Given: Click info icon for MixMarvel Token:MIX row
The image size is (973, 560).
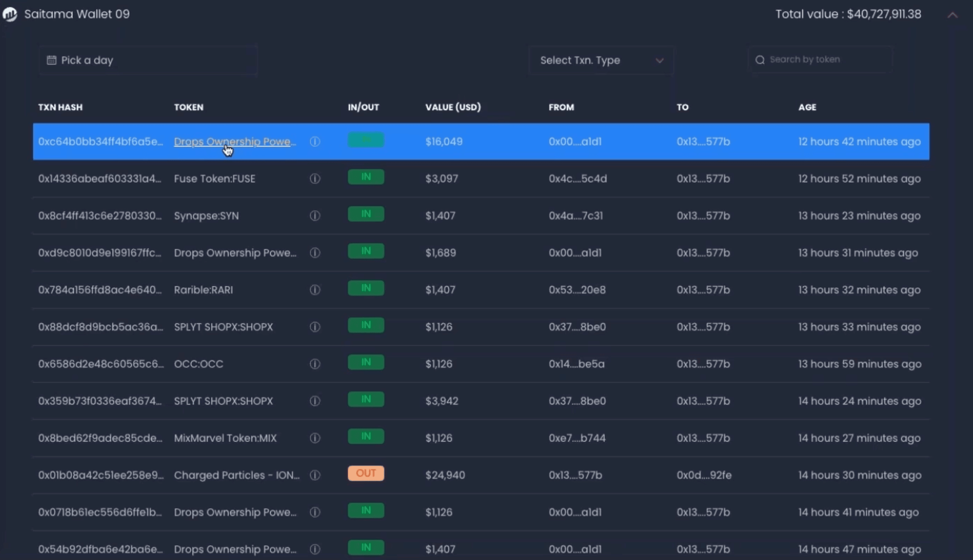Looking at the screenshot, I should 315,438.
